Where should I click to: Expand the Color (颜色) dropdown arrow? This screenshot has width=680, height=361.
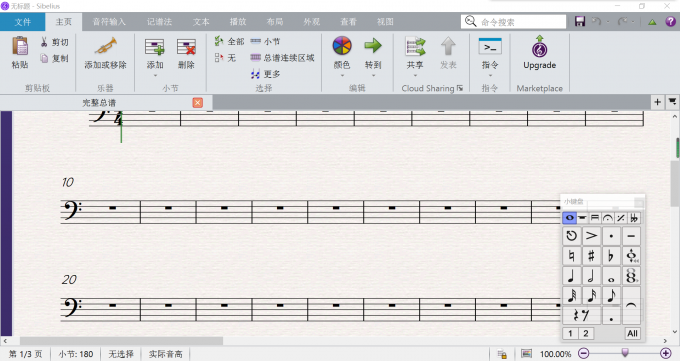[x=342, y=75]
